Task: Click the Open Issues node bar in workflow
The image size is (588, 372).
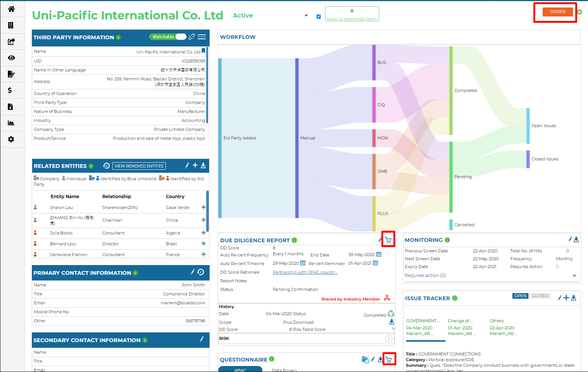Action: click(x=528, y=126)
